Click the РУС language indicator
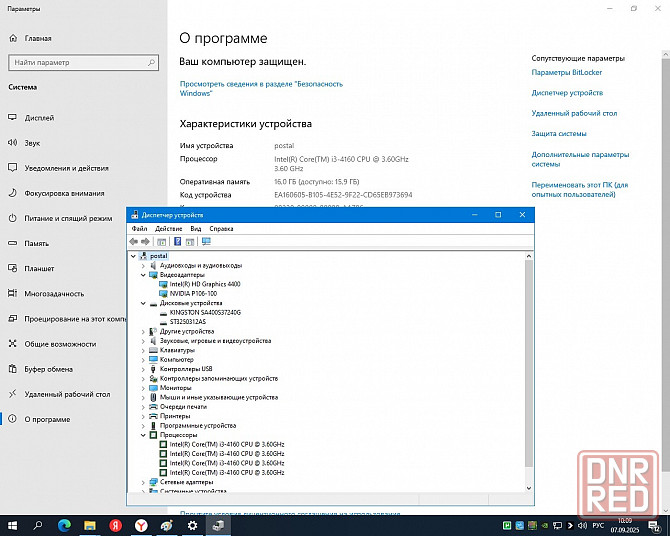Screen dimensions: 670x536 click(x=598, y=525)
